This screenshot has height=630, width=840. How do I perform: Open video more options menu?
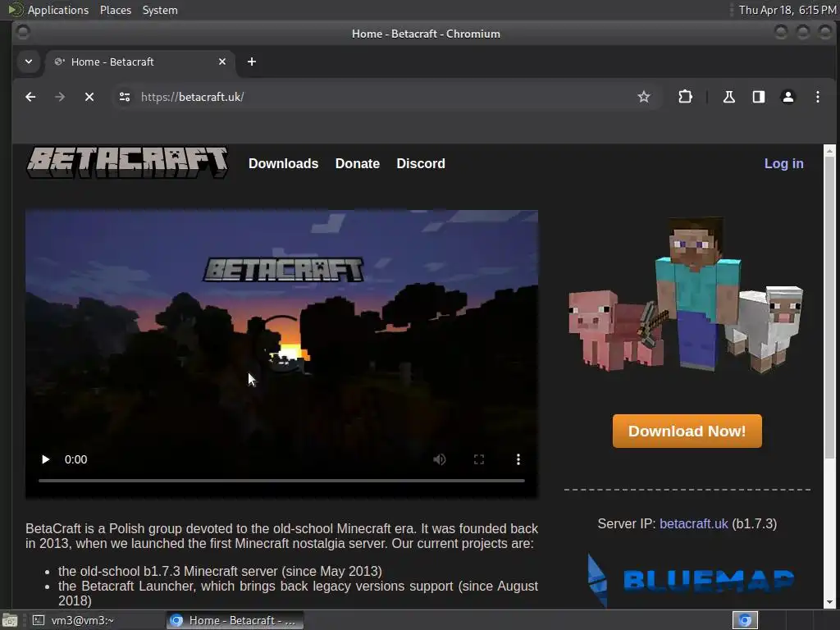[518, 459]
